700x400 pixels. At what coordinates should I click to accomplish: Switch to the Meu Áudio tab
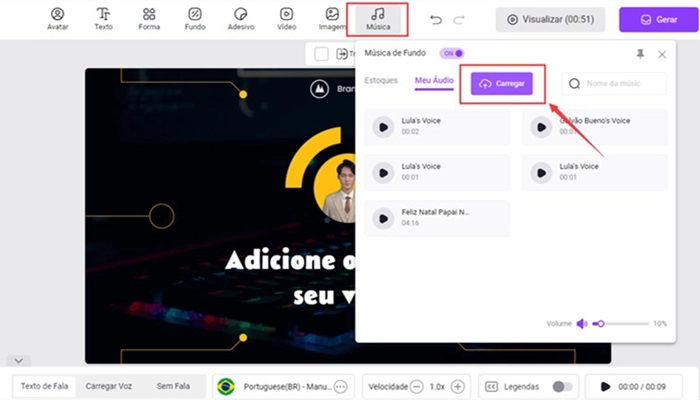(x=434, y=80)
